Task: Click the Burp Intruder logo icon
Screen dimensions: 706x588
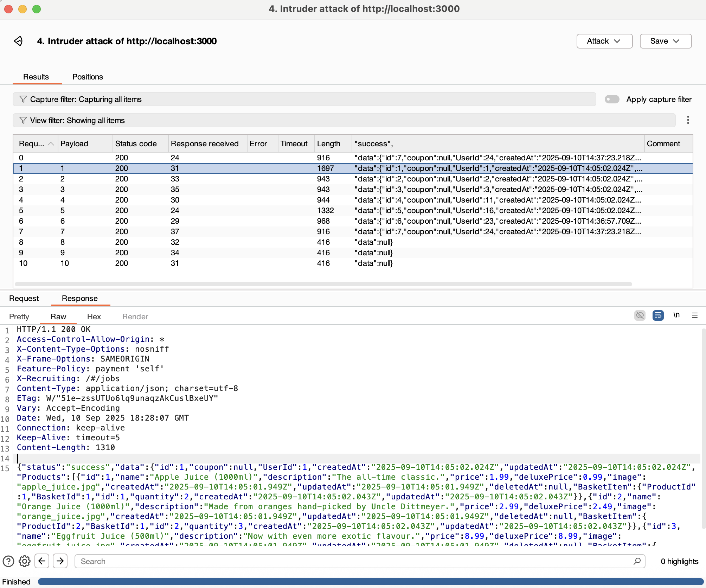Action: (x=18, y=41)
